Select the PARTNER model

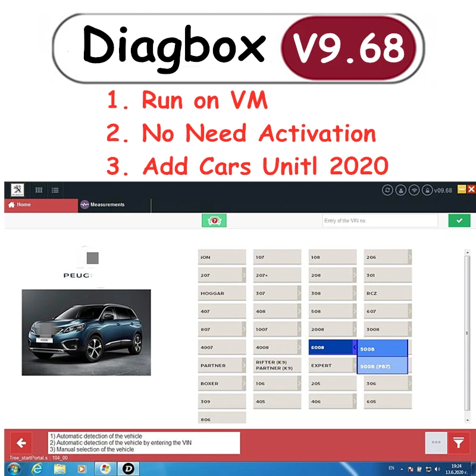click(x=222, y=365)
